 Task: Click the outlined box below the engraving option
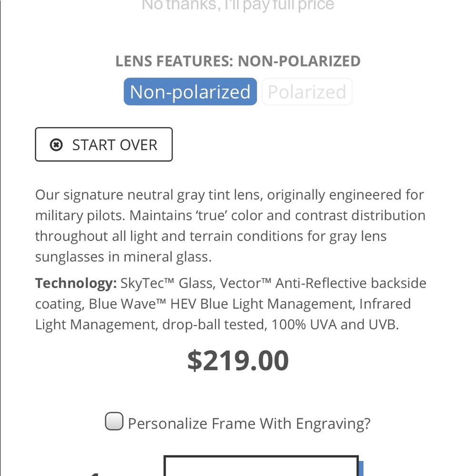tap(261, 469)
